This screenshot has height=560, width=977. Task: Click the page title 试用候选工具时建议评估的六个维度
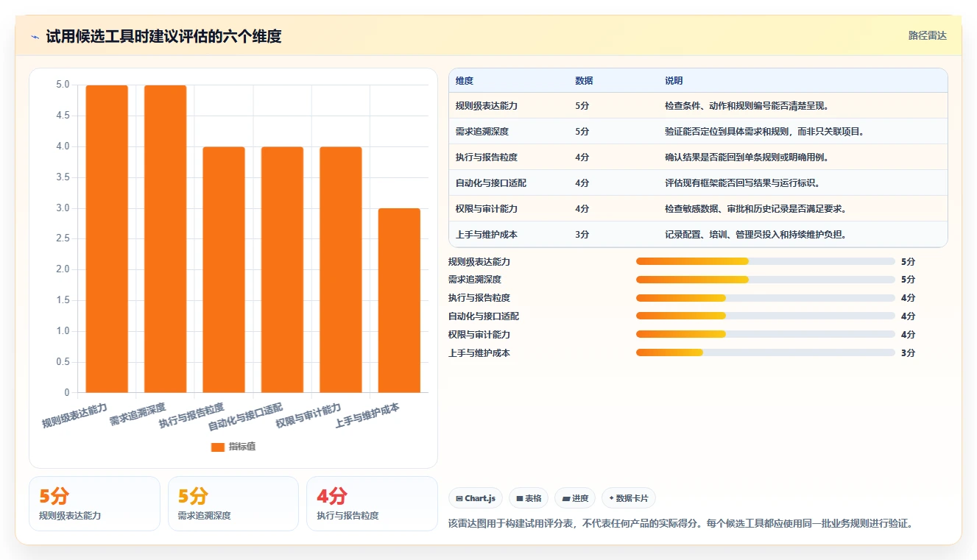point(163,36)
